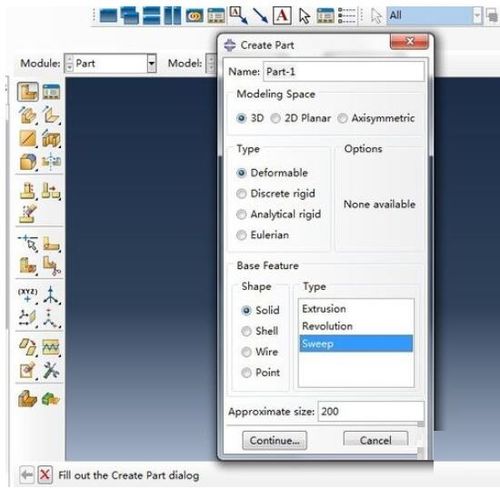Select the Create Datum Axis icon
Image resolution: width=500 pixels, height=489 pixels.
click(51, 295)
